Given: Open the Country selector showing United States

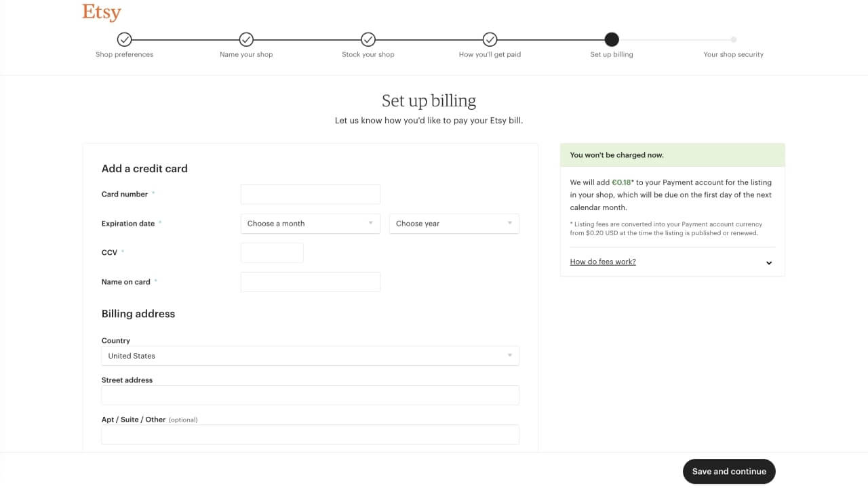Looking at the screenshot, I should tap(310, 355).
